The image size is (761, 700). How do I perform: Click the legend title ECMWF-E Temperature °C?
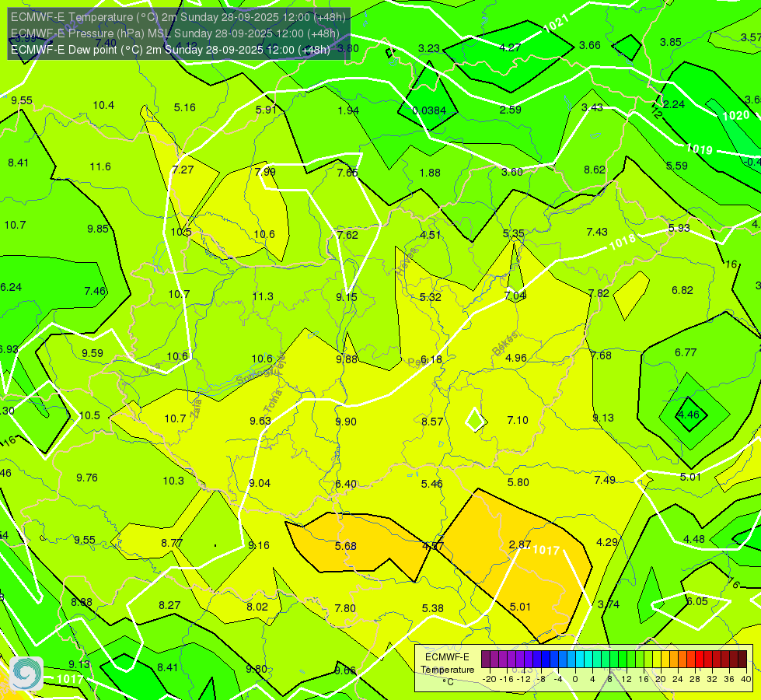[448, 670]
